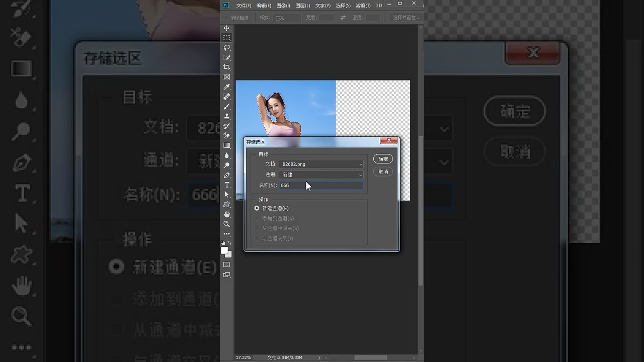This screenshot has height=362, width=644.
Task: Open the Edit Toolbar three-dots menu
Action: (227, 234)
